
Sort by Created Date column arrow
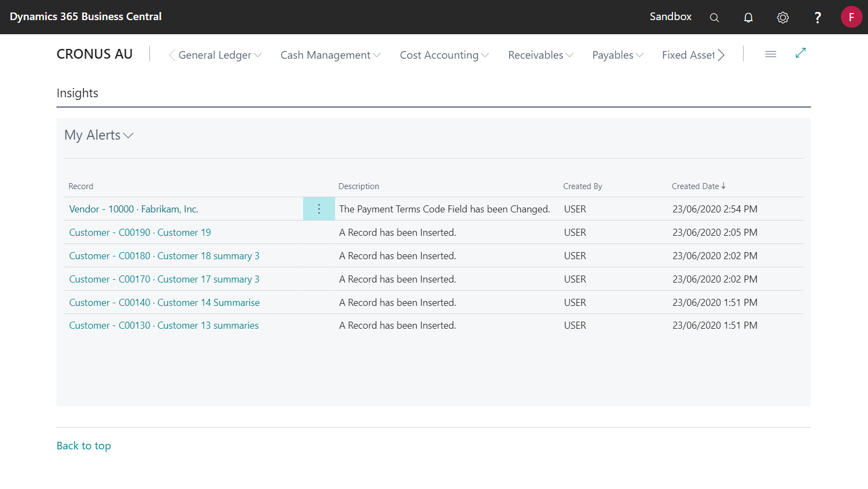click(724, 186)
